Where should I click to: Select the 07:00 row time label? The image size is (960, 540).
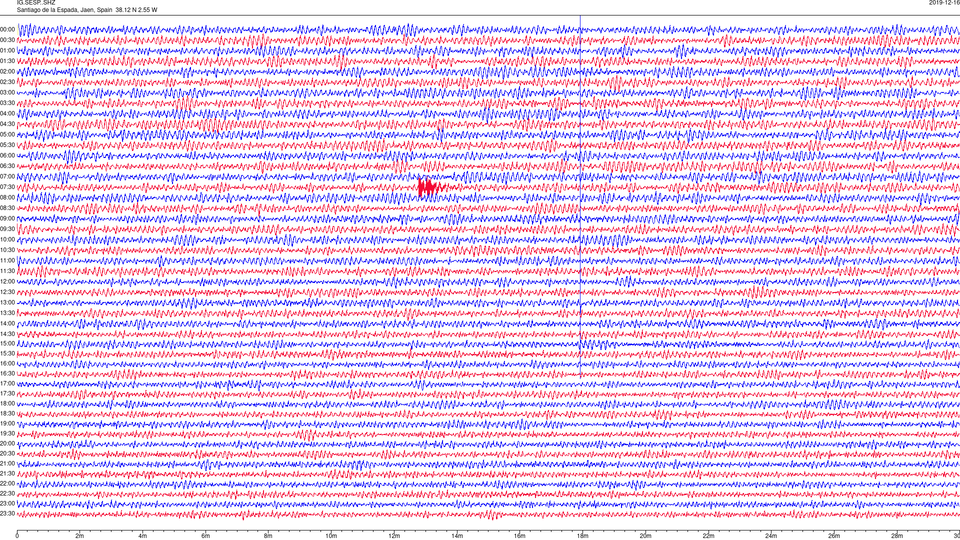(x=7, y=176)
